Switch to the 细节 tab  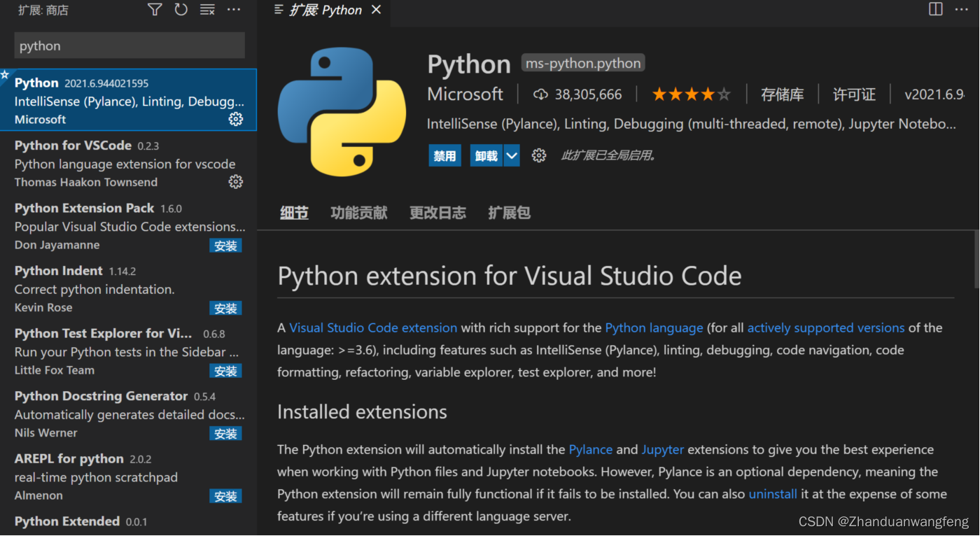pos(294,213)
